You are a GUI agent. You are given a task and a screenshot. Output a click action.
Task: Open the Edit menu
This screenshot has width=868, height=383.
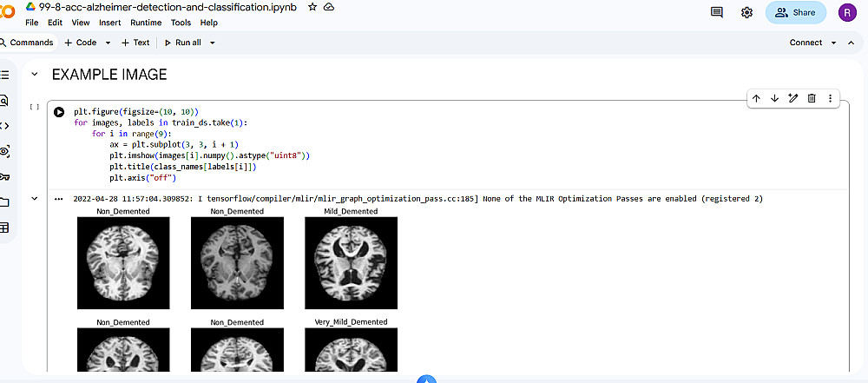click(x=55, y=23)
